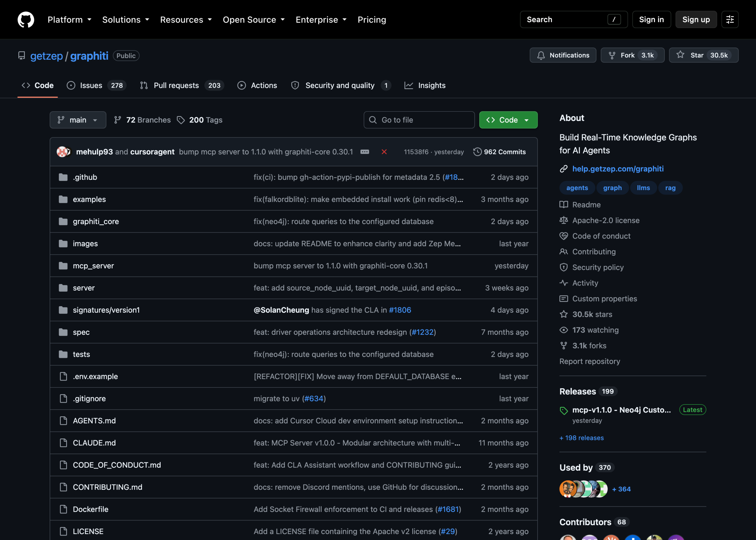Switch to the Insights tab

click(425, 85)
